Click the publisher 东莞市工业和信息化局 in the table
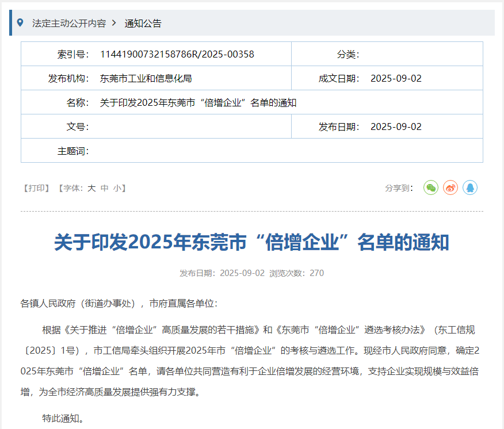 point(146,78)
